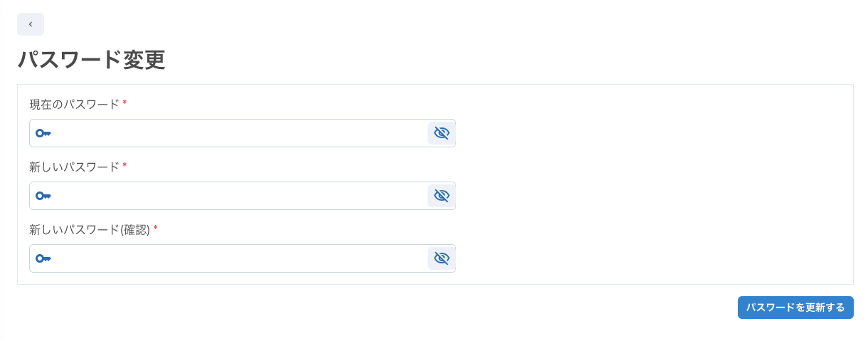The image size is (868, 341).
Task: Click the red asterisk beside 新しいパスワード(確認)
Action: coord(156,228)
